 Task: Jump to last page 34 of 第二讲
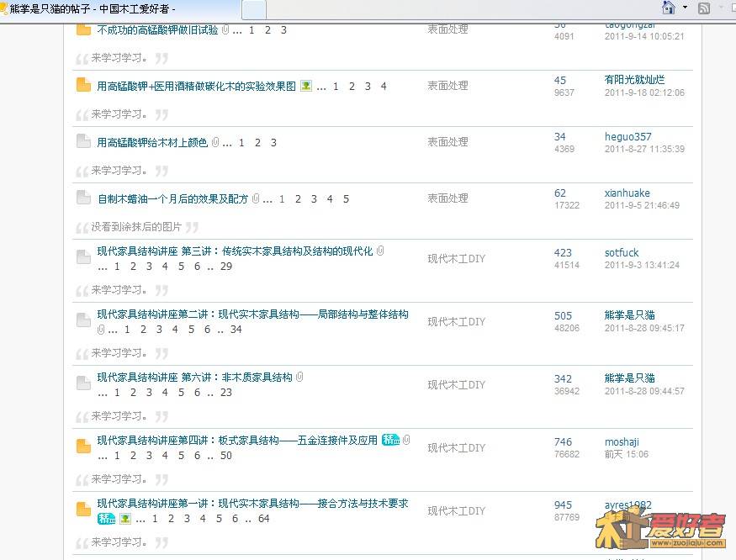click(236, 330)
